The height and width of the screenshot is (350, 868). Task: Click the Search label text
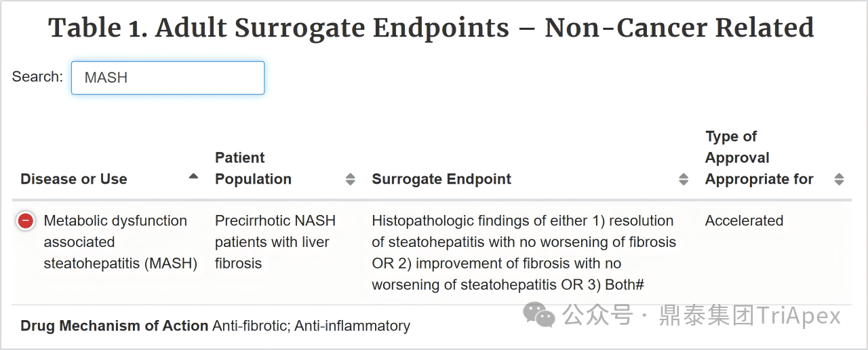click(x=37, y=77)
